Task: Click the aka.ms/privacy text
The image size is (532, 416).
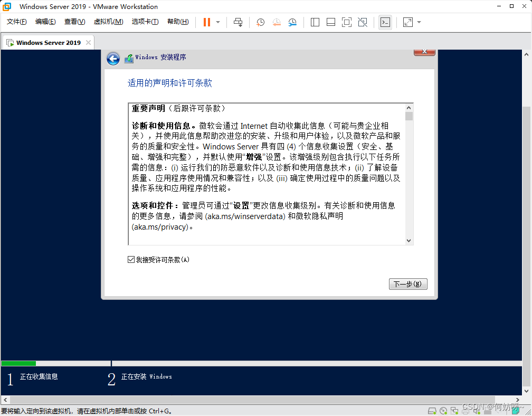Action: [x=160, y=227]
